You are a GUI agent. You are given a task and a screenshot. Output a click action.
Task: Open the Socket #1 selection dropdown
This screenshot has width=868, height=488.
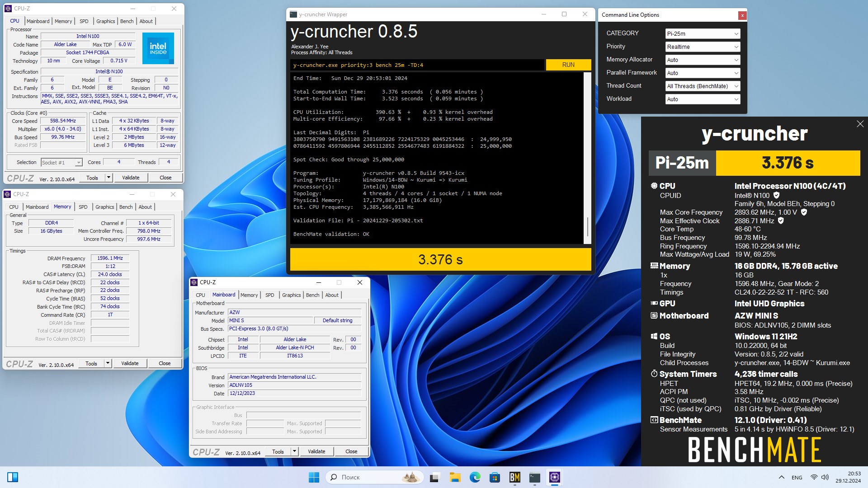tap(61, 163)
